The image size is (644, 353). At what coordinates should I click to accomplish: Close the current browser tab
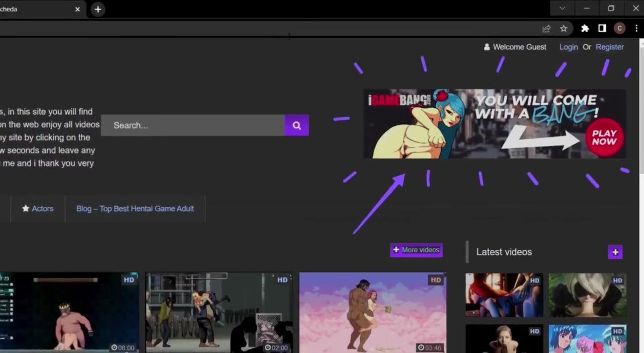coord(77,9)
